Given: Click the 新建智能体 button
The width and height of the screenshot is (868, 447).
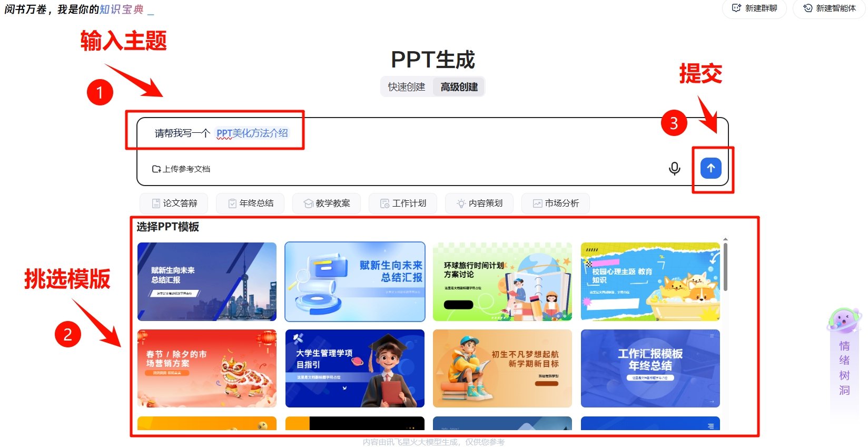Looking at the screenshot, I should [829, 8].
